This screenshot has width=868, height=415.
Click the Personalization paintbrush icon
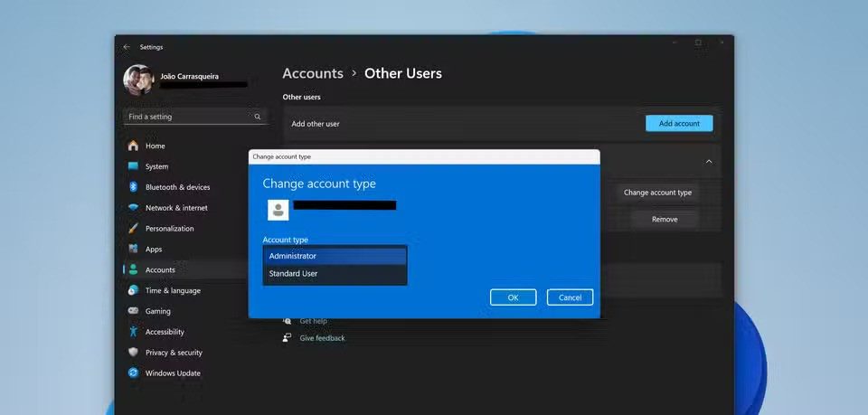point(133,229)
